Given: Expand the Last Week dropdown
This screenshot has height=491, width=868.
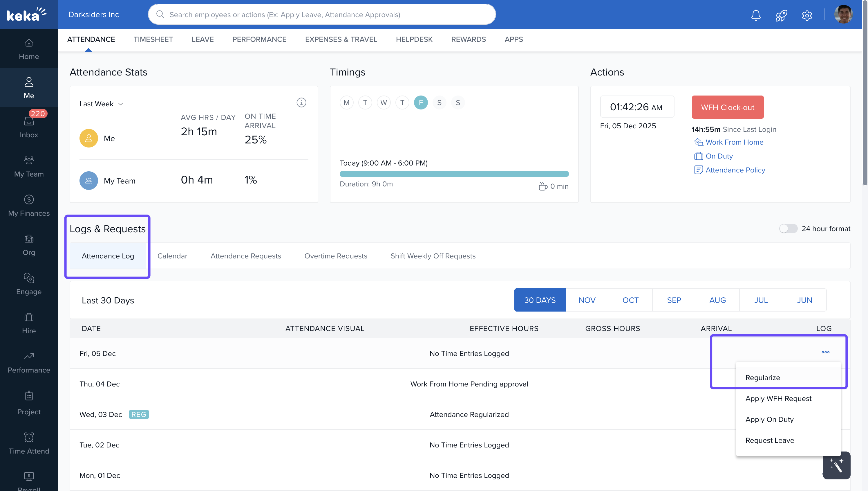Looking at the screenshot, I should (101, 104).
